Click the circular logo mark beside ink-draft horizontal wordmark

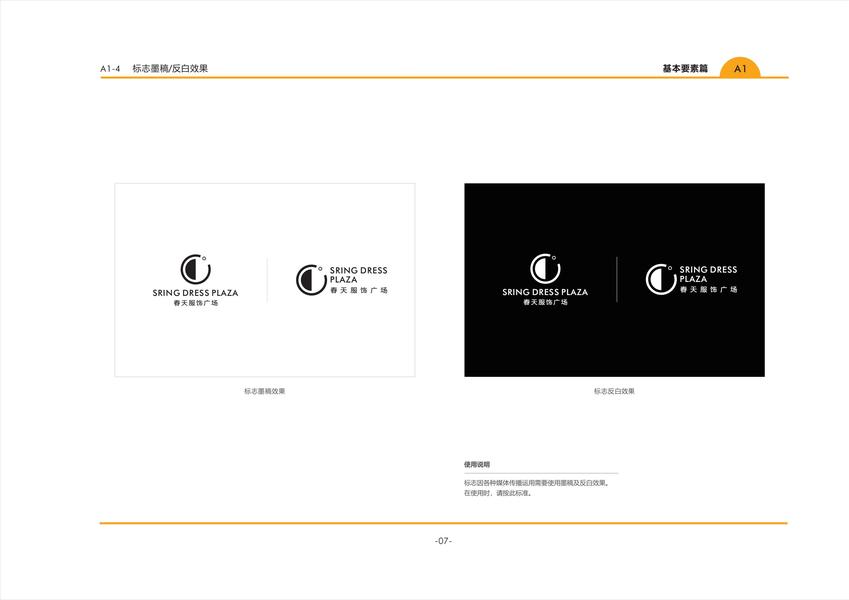311,280
